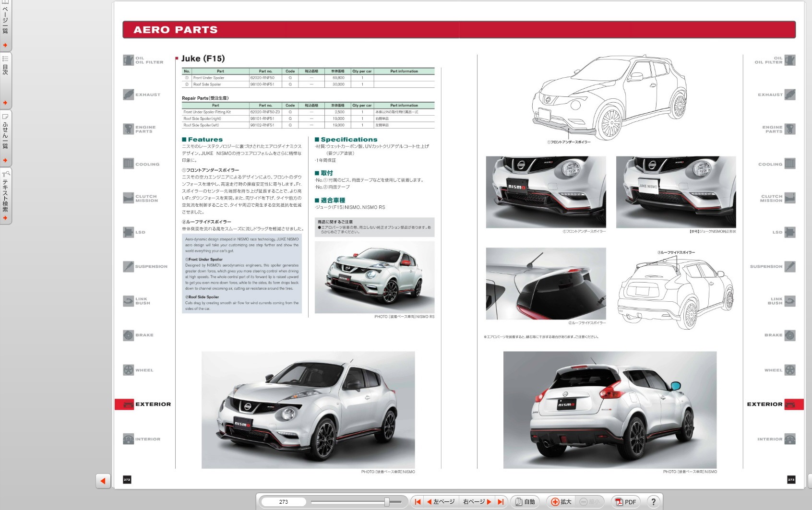The width and height of the screenshot is (812, 510).
Task: Click the JUKE NISMO reference bumper photo
Action: click(676, 192)
